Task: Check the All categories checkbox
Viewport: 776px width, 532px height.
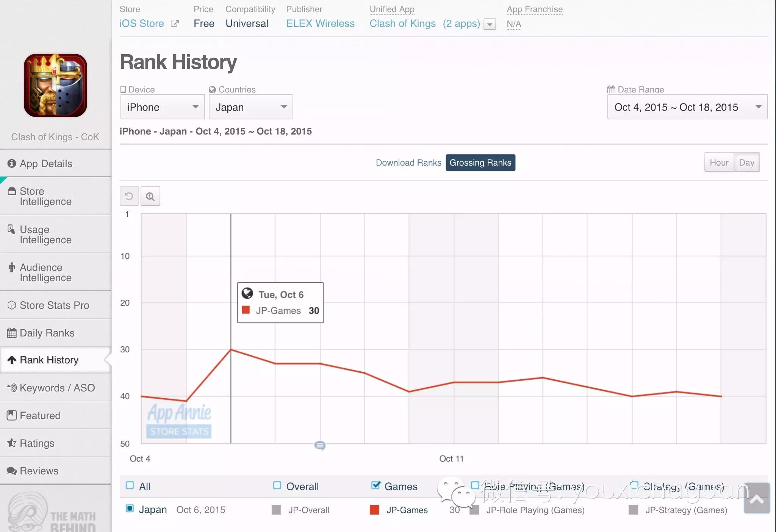Action: (130, 486)
